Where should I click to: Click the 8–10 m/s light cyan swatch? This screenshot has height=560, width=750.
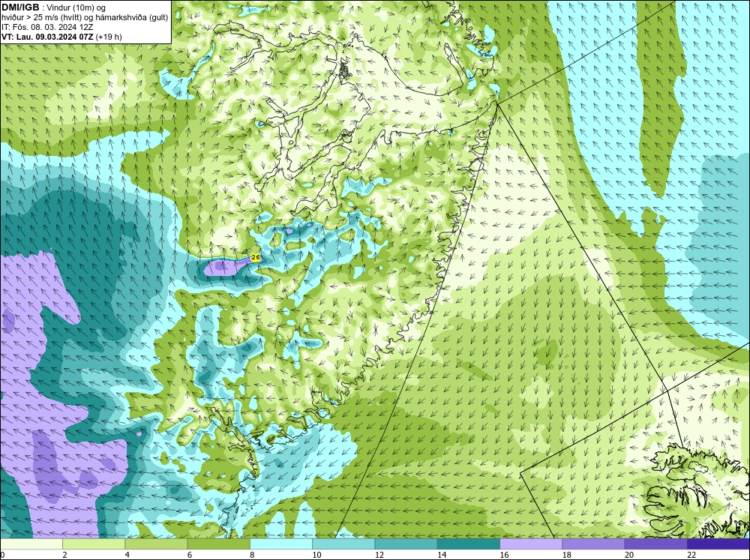tap(281, 544)
